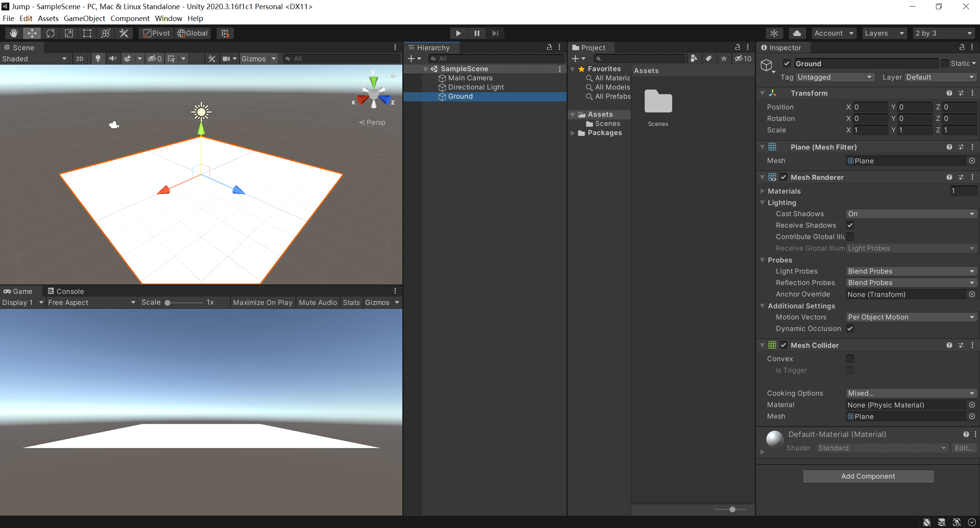Enable the Convex checkbox

[850, 359]
